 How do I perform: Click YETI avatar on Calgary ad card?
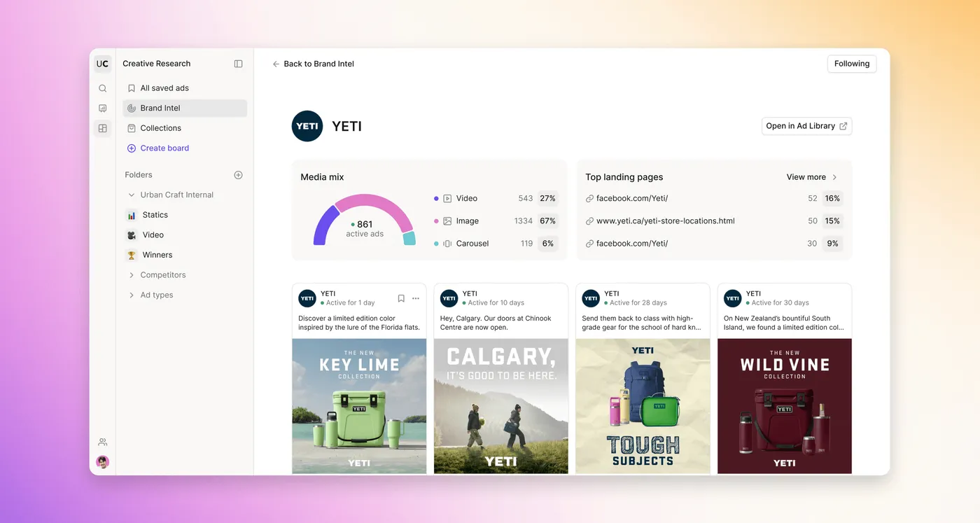pyautogui.click(x=449, y=298)
